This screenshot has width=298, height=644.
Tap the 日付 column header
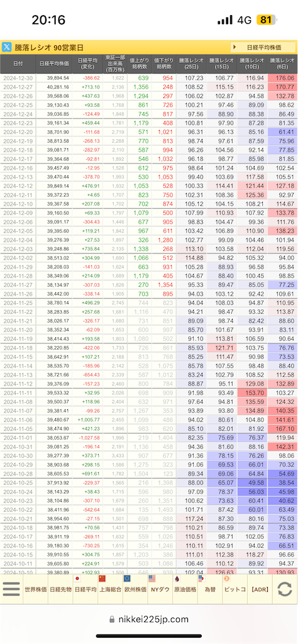coord(18,64)
